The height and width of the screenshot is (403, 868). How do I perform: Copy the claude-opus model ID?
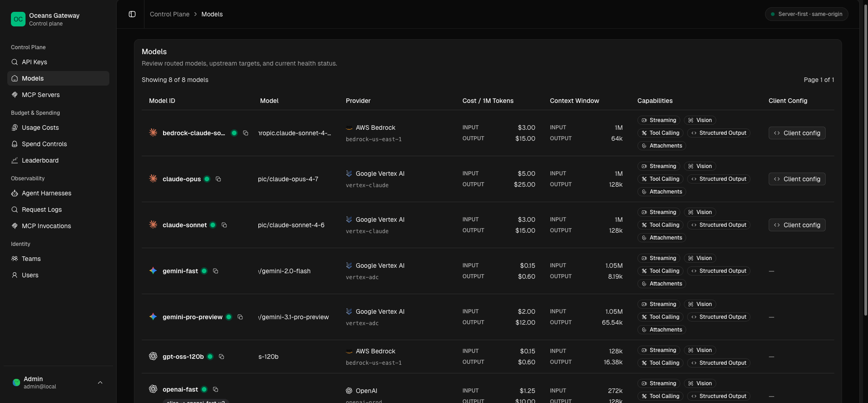tap(218, 179)
